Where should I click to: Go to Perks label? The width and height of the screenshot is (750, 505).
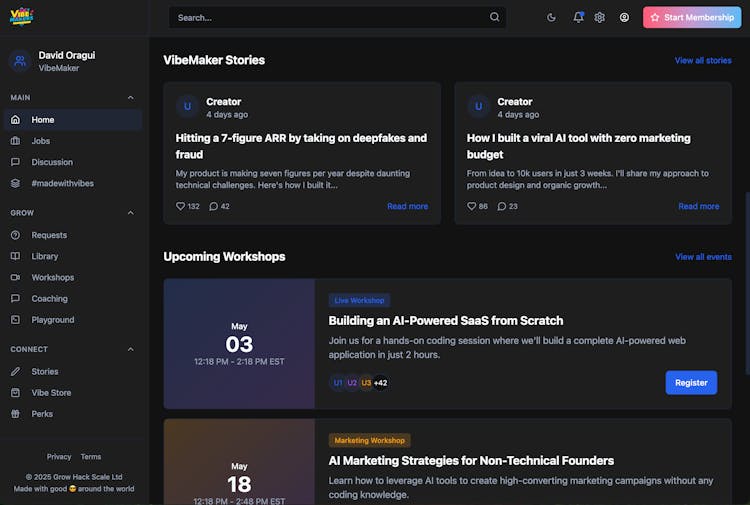pos(42,414)
